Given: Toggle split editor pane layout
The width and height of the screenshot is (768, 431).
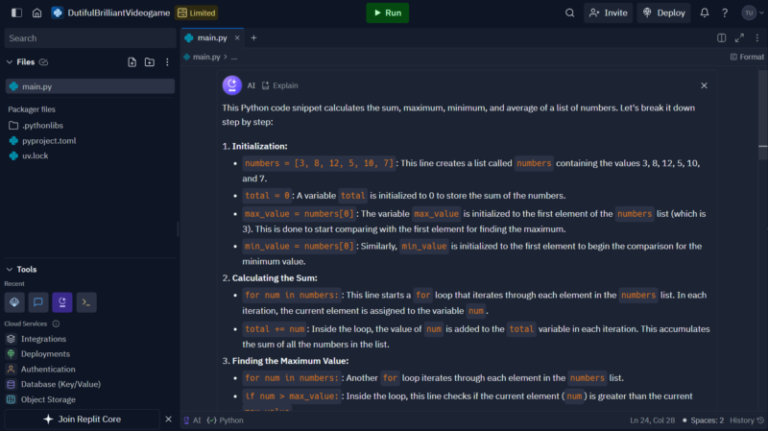Looking at the screenshot, I should coord(722,38).
